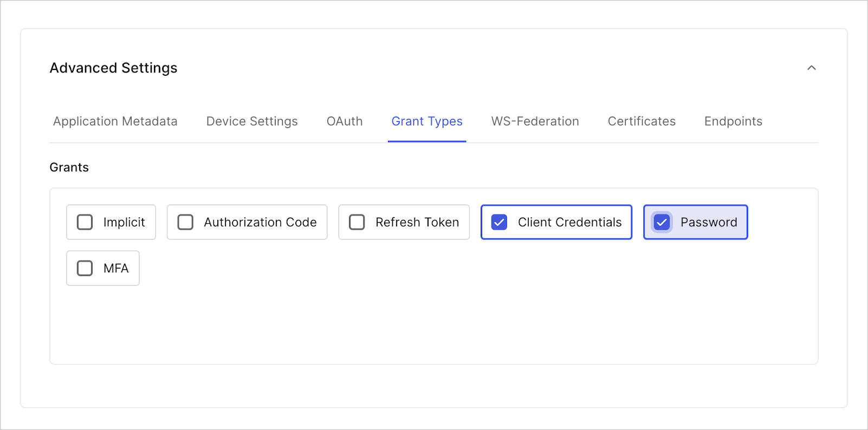Enable the MFA grant checkbox

[85, 268]
